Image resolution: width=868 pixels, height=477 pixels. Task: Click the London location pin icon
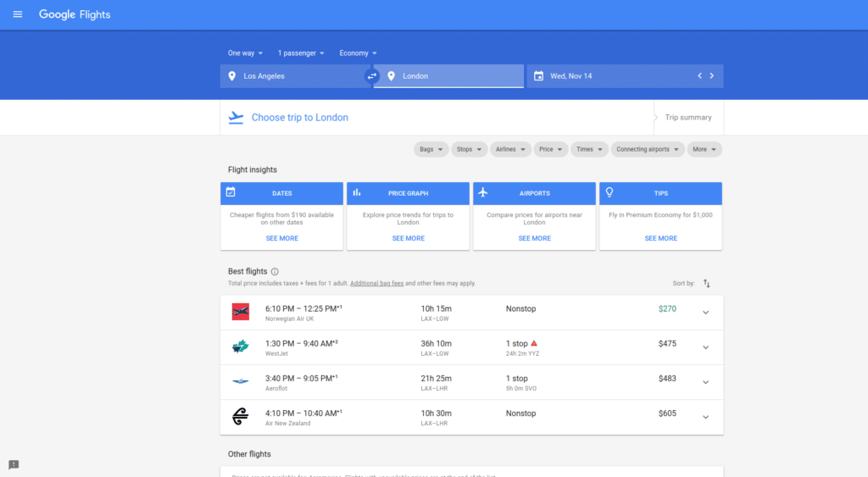point(392,76)
